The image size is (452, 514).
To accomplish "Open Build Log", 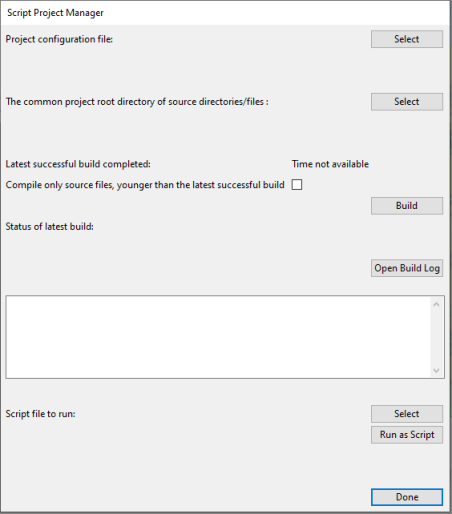I will click(407, 268).
